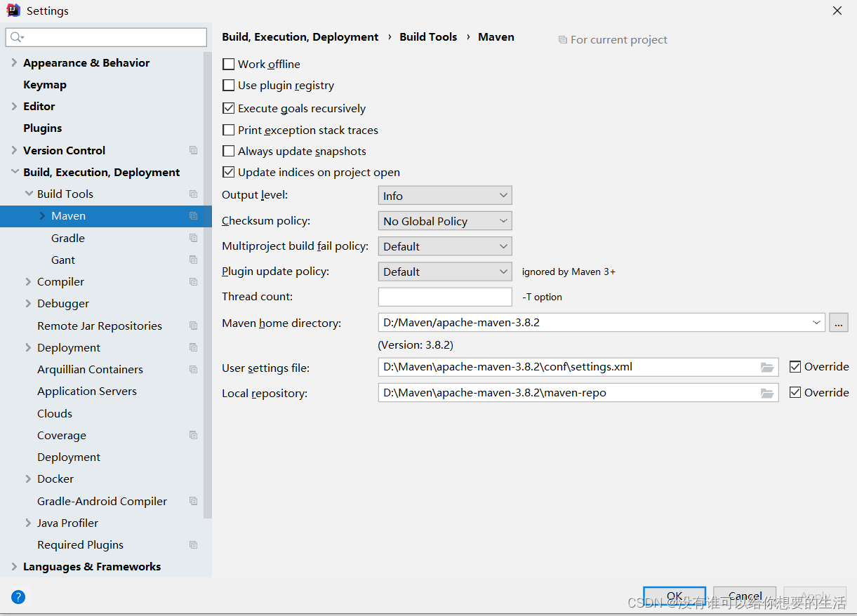Click project-level icon next to Version Control
Screen dimensions: 857x616
(x=193, y=150)
